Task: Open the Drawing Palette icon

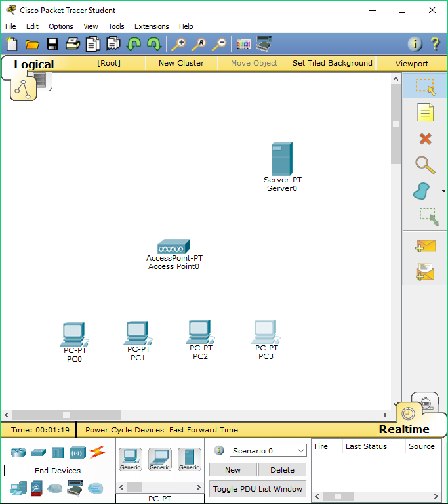Action: [243, 44]
